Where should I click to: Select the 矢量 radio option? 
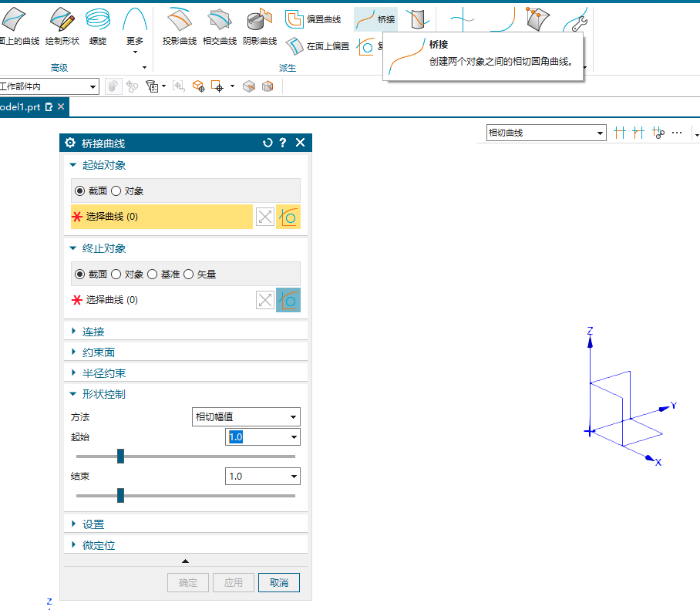188,275
